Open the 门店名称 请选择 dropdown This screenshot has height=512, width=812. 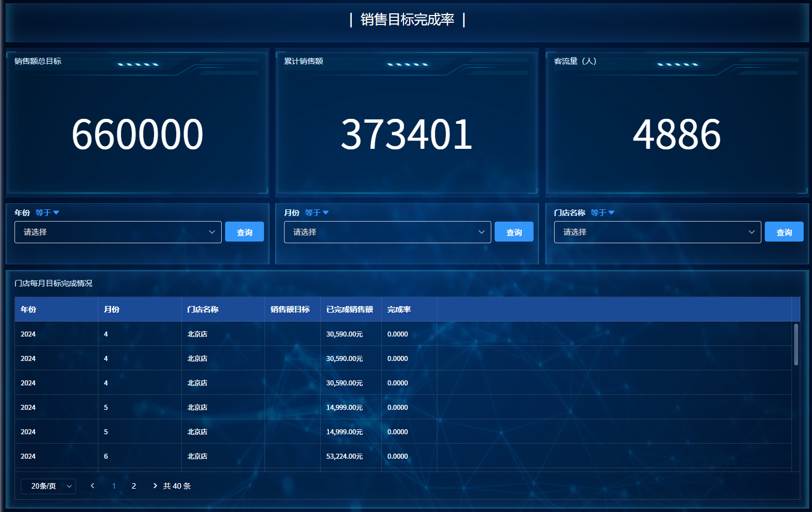coord(657,232)
